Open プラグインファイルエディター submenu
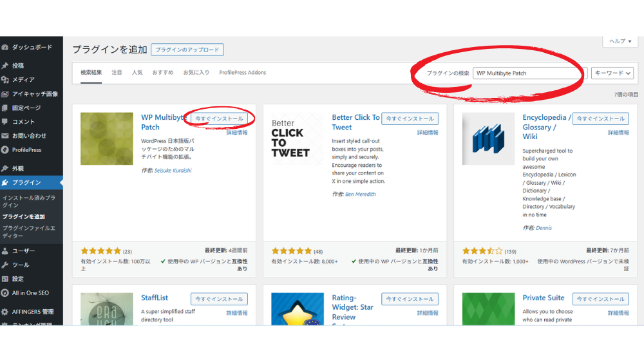Viewport: 644px width, 362px height. pyautogui.click(x=29, y=232)
